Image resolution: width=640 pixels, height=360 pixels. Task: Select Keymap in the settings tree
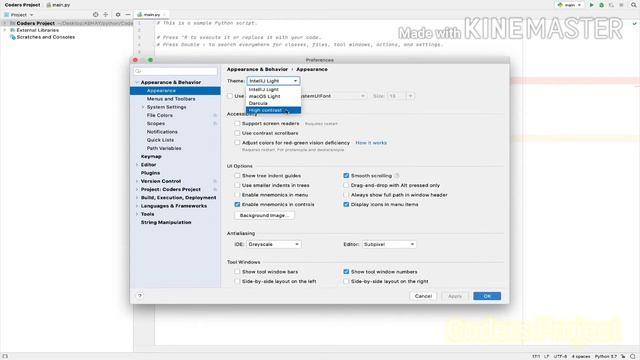pyautogui.click(x=151, y=157)
